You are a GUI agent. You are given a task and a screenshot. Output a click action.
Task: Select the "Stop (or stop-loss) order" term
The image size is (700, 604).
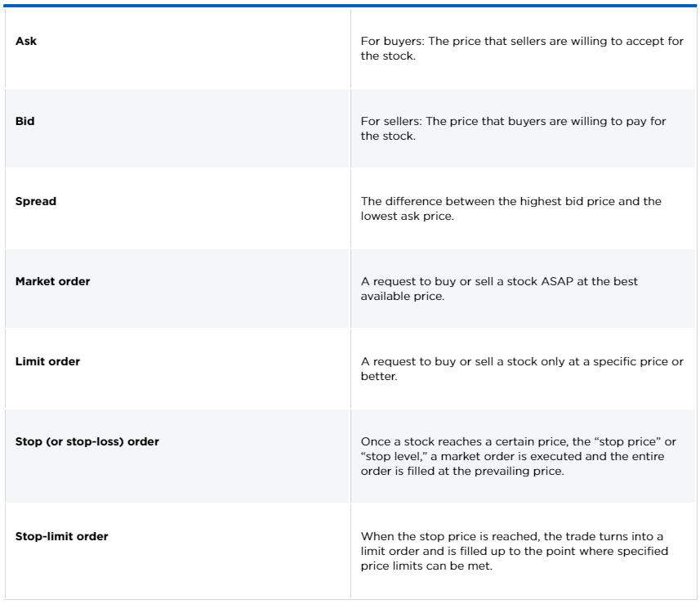[87, 441]
